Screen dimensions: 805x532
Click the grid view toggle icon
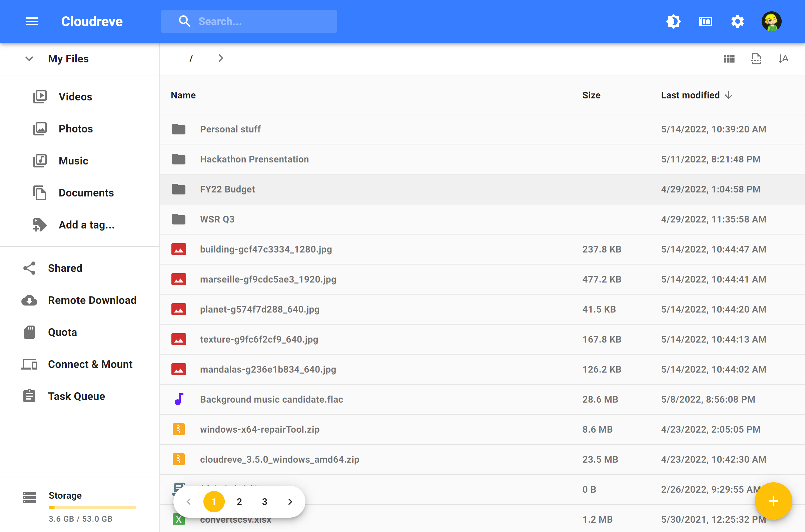click(729, 58)
